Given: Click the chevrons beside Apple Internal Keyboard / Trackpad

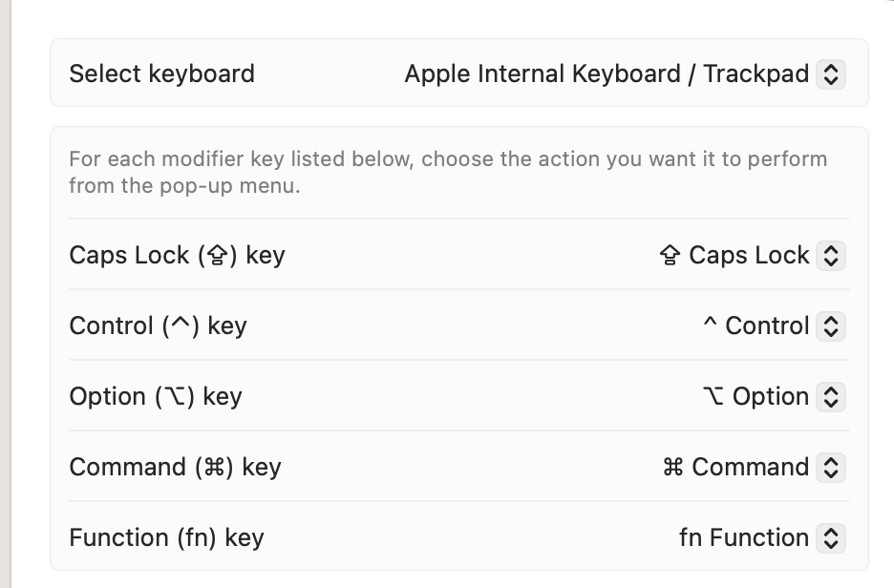Looking at the screenshot, I should point(831,74).
